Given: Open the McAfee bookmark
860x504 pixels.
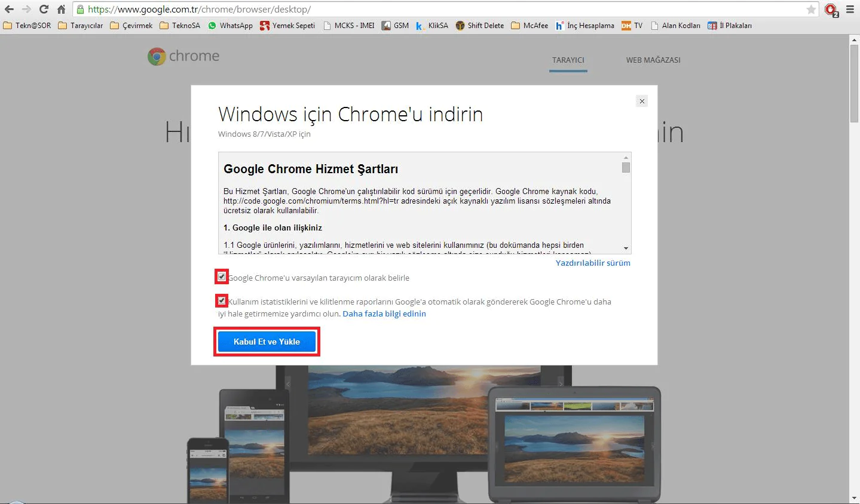Looking at the screenshot, I should click(529, 26).
